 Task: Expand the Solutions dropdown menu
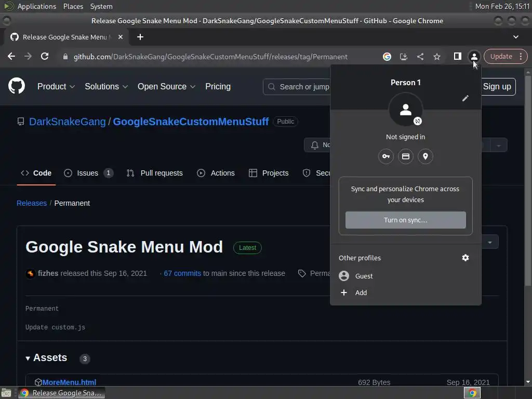pyautogui.click(x=106, y=87)
